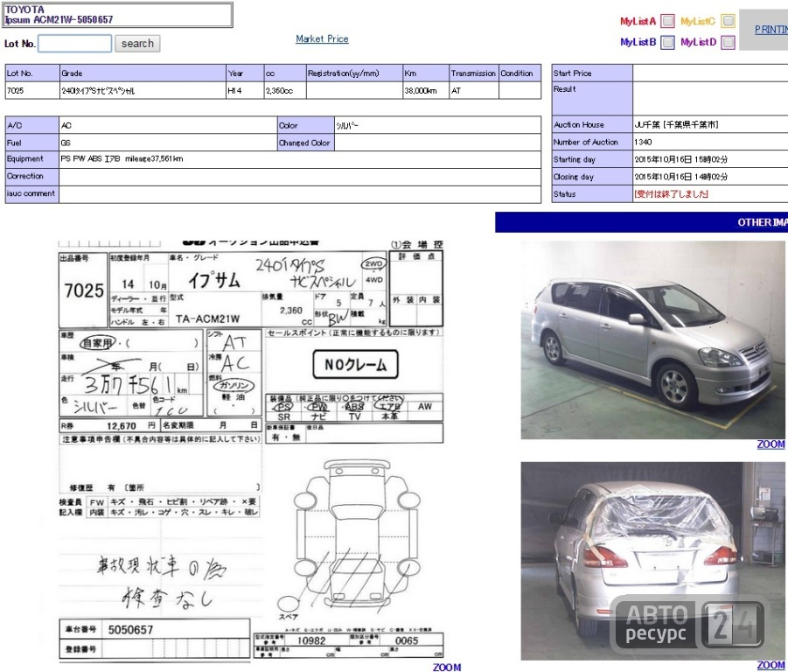
Task: Open ZOOM link under front car photo
Action: coord(771,444)
